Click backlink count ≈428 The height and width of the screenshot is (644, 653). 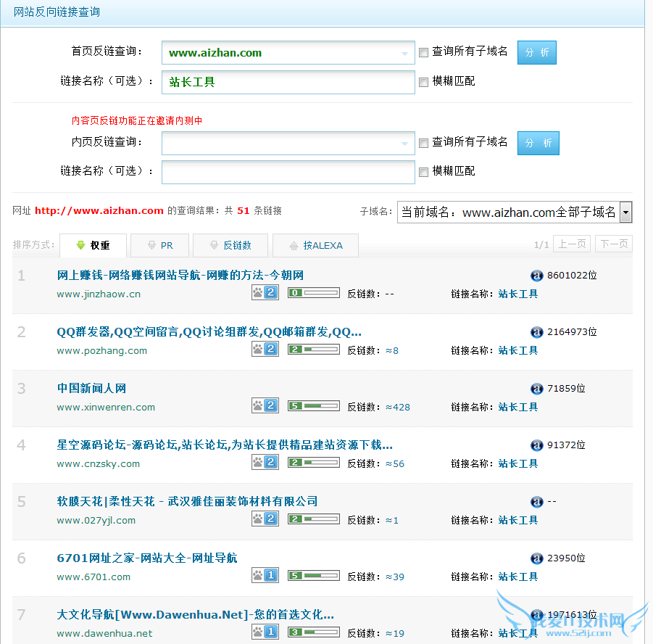[x=398, y=408]
